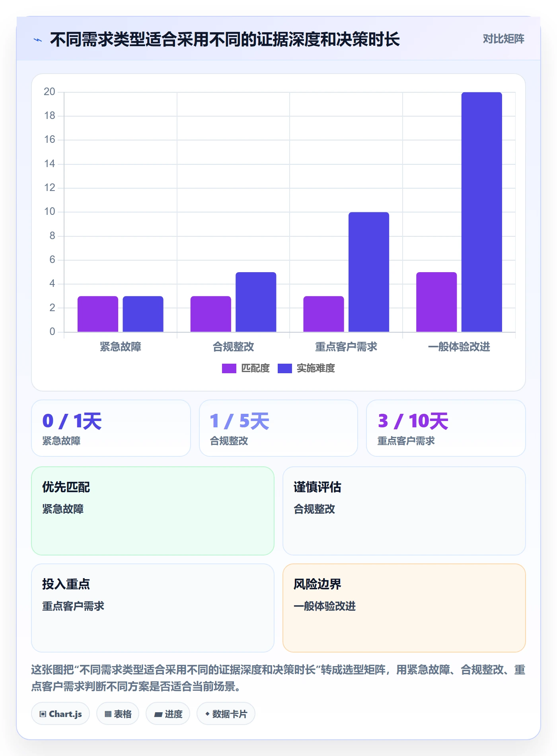
Task: Select the 谨慎评估 card
Action: 404,511
